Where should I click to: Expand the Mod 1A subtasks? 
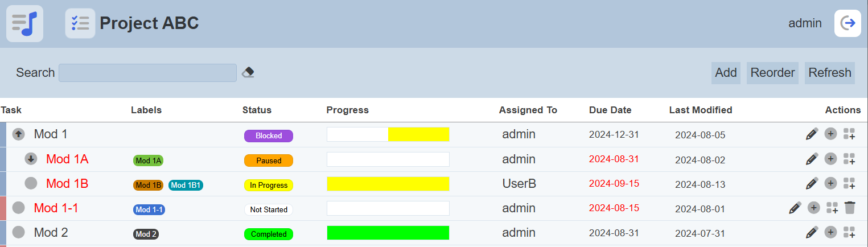point(31,159)
